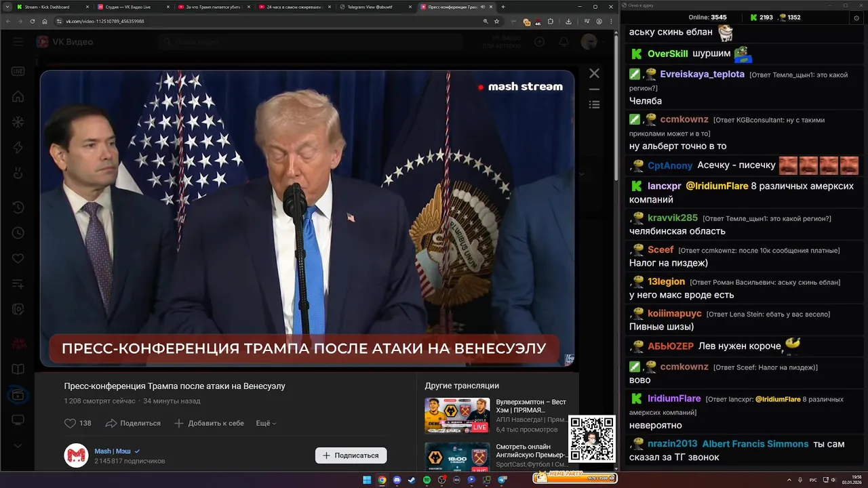Open the VK hamburger menu
The image size is (868, 488).
pos(18,41)
